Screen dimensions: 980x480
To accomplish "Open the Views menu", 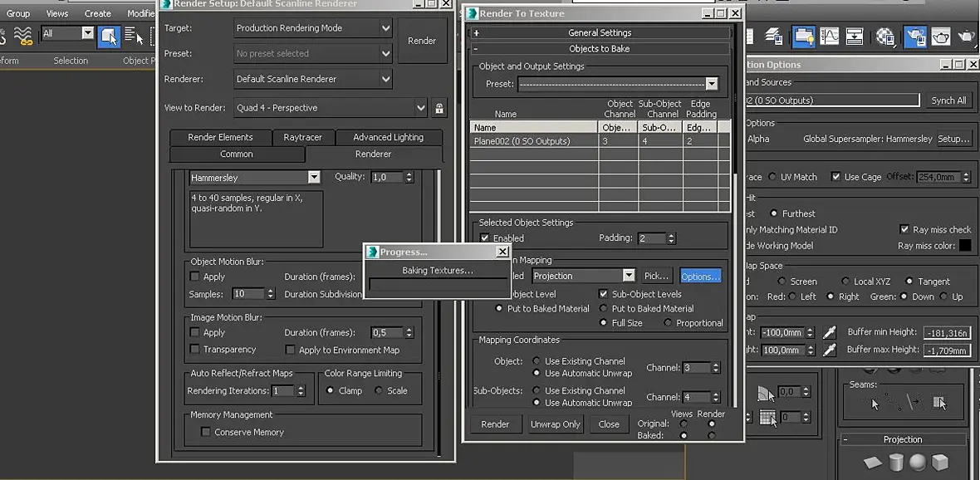I will point(57,13).
